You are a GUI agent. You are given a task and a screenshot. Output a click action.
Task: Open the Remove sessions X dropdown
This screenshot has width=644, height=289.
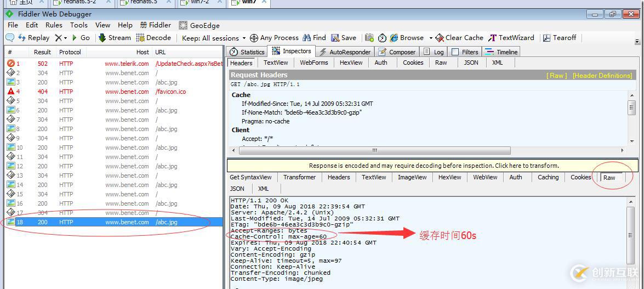click(61, 38)
